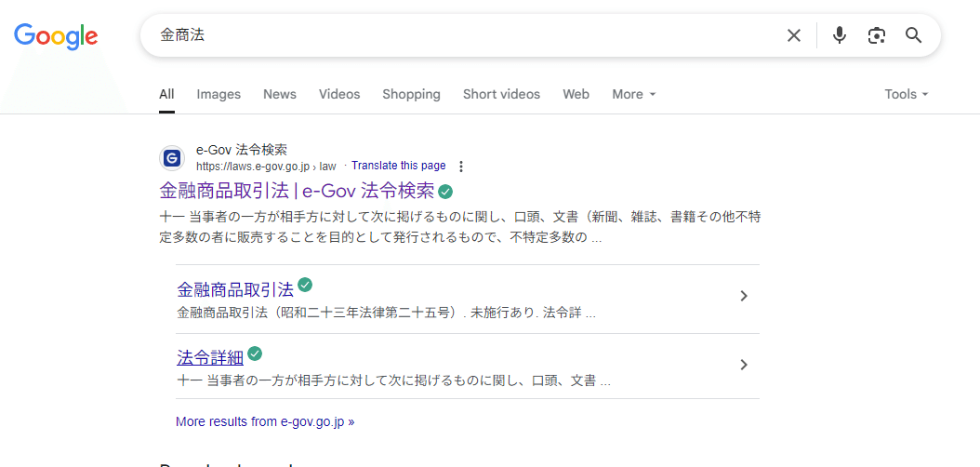Image resolution: width=980 pixels, height=467 pixels.
Task: Switch to the Shopping tab
Action: (x=411, y=94)
